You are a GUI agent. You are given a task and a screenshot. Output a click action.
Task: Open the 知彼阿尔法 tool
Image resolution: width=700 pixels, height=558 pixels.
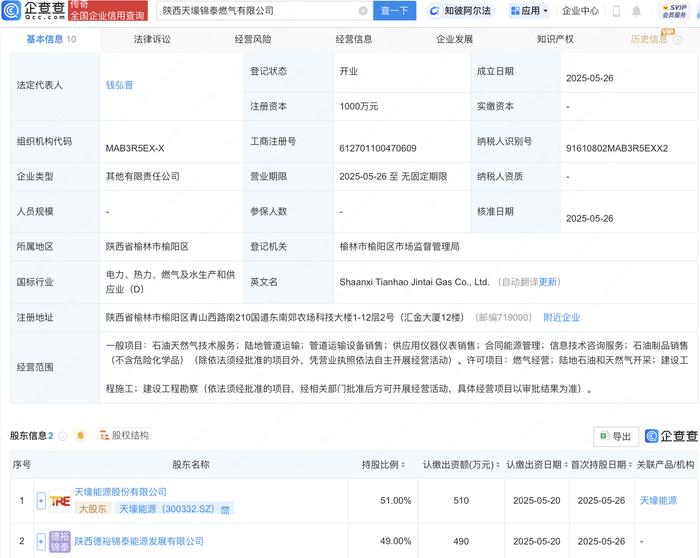click(x=460, y=11)
